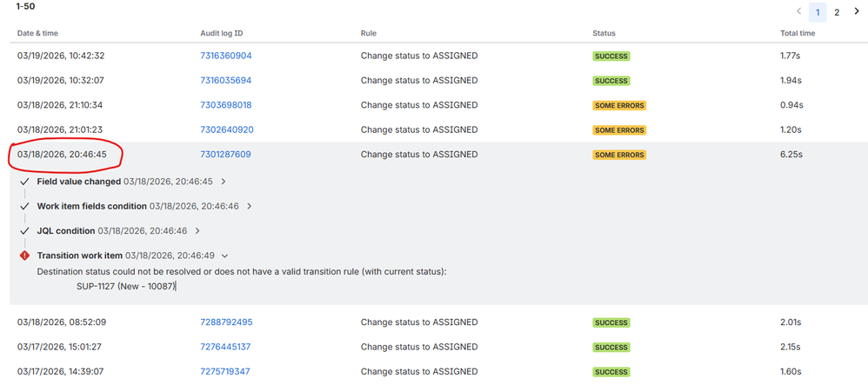Image resolution: width=868 pixels, height=385 pixels.
Task: Click the total time 1.94s
Action: click(x=791, y=80)
